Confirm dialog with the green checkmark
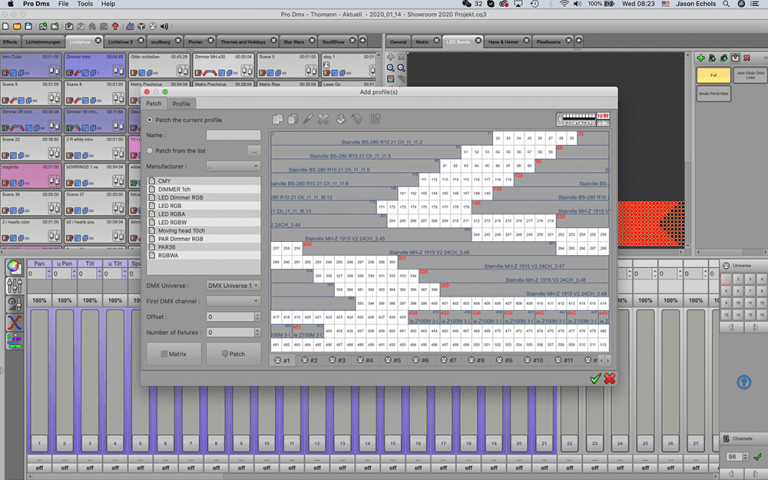The width and height of the screenshot is (768, 480). [595, 378]
